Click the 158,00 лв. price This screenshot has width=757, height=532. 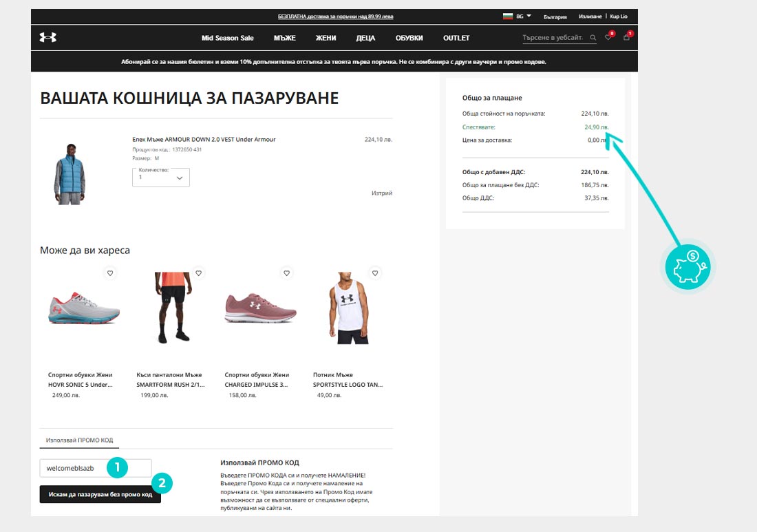tap(242, 395)
